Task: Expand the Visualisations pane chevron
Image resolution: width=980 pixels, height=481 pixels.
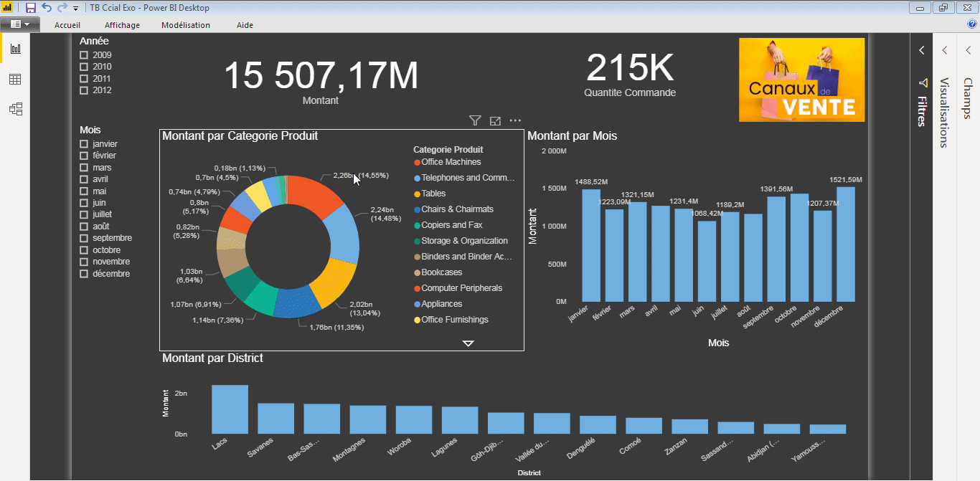Action: coord(945,50)
